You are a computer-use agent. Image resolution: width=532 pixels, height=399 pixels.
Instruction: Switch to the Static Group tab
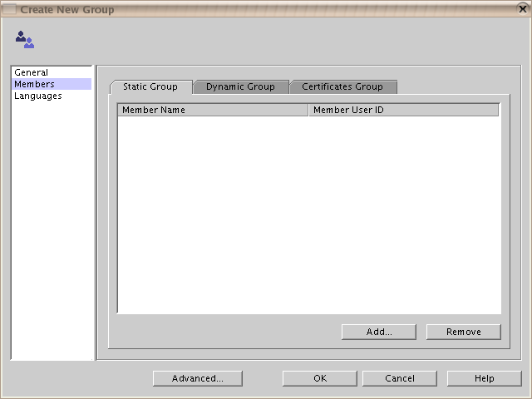coord(150,86)
